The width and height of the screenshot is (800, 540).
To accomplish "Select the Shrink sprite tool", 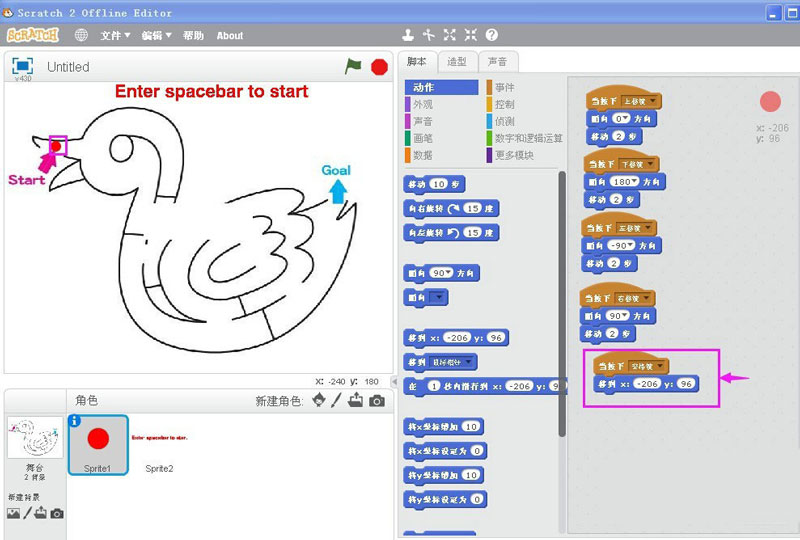I will pos(470,35).
